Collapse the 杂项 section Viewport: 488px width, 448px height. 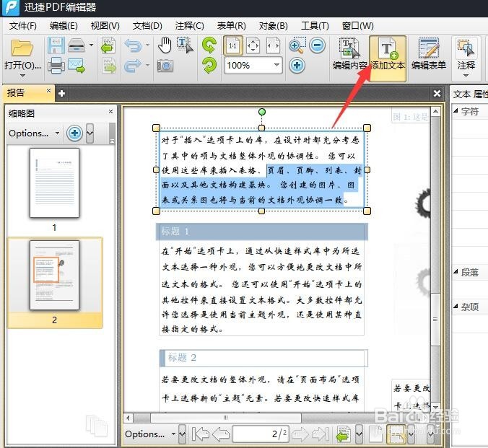pyautogui.click(x=456, y=307)
